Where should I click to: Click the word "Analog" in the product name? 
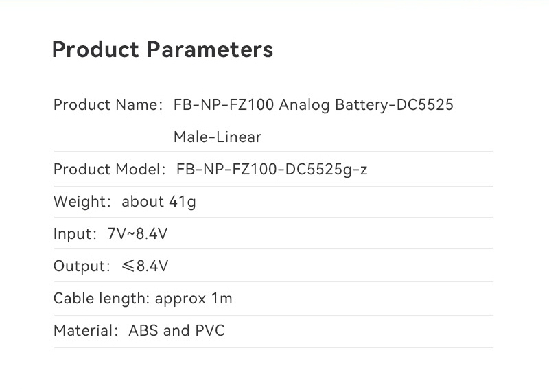(305, 105)
